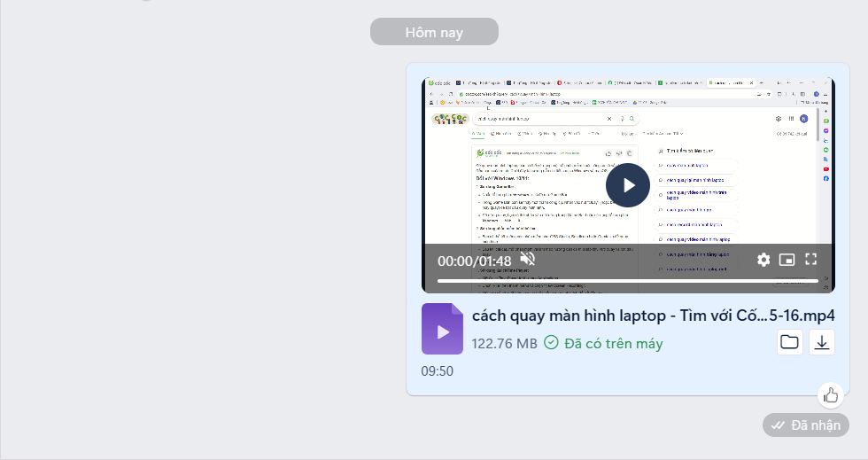React with the thumbs-up like icon
The width and height of the screenshot is (868, 460).
click(x=830, y=395)
